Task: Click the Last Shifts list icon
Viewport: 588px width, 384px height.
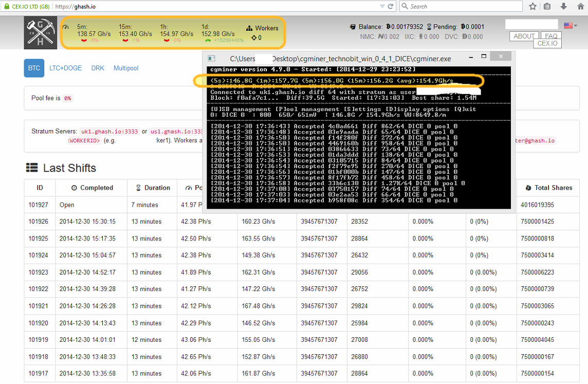Action: pyautogui.click(x=32, y=168)
